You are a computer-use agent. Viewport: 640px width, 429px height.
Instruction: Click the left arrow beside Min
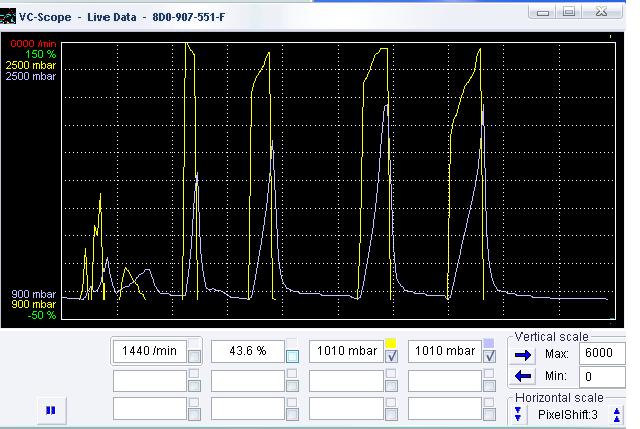coord(522,376)
